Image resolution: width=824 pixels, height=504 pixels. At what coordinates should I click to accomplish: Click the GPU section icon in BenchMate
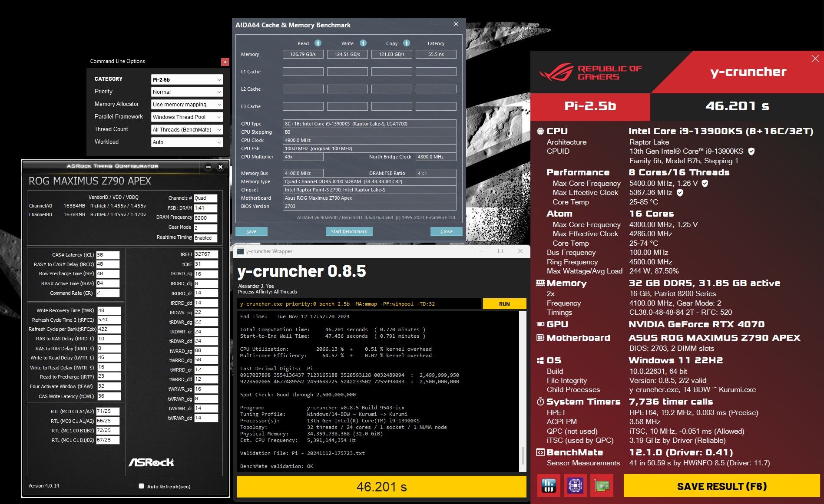point(540,324)
